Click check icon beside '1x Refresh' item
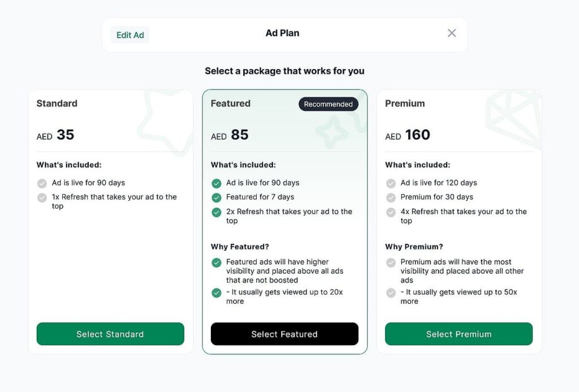Screen dimensions: 579x392 tap(42, 198)
